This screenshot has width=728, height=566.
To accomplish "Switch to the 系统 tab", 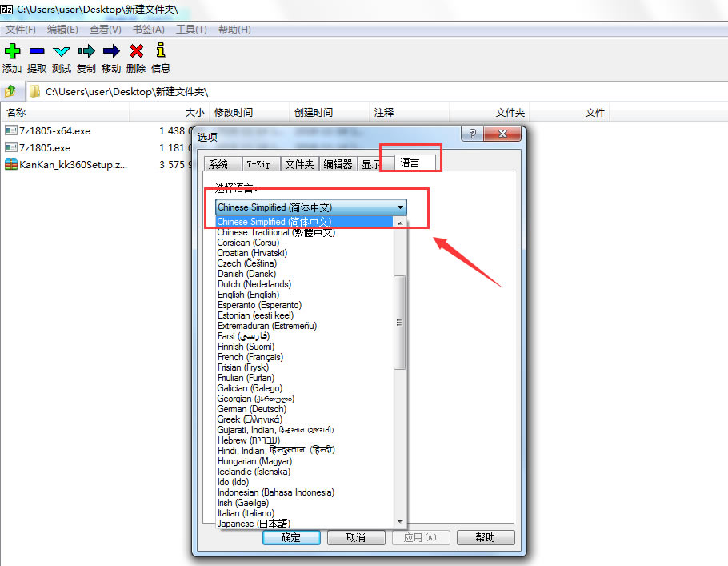I will click(x=222, y=163).
